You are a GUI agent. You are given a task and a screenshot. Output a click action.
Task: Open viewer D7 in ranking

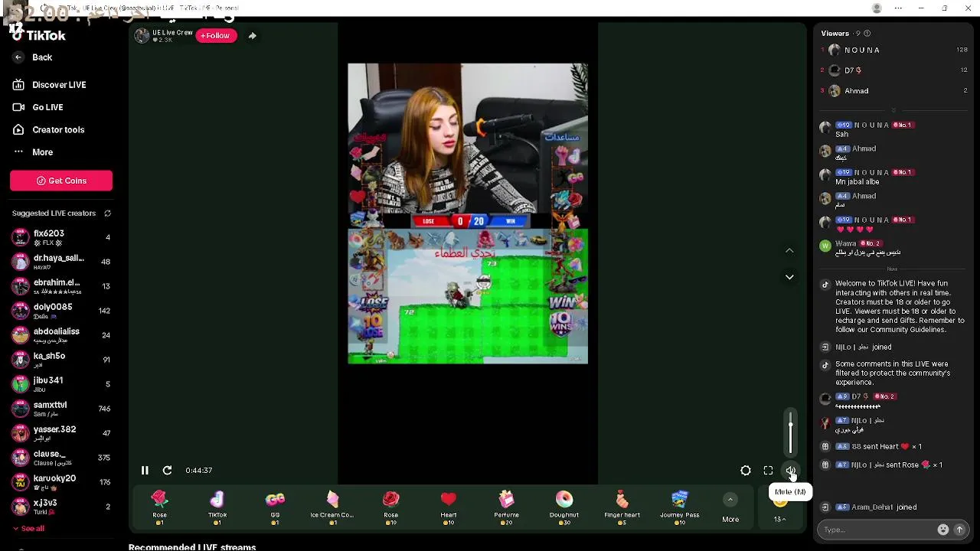(893, 70)
